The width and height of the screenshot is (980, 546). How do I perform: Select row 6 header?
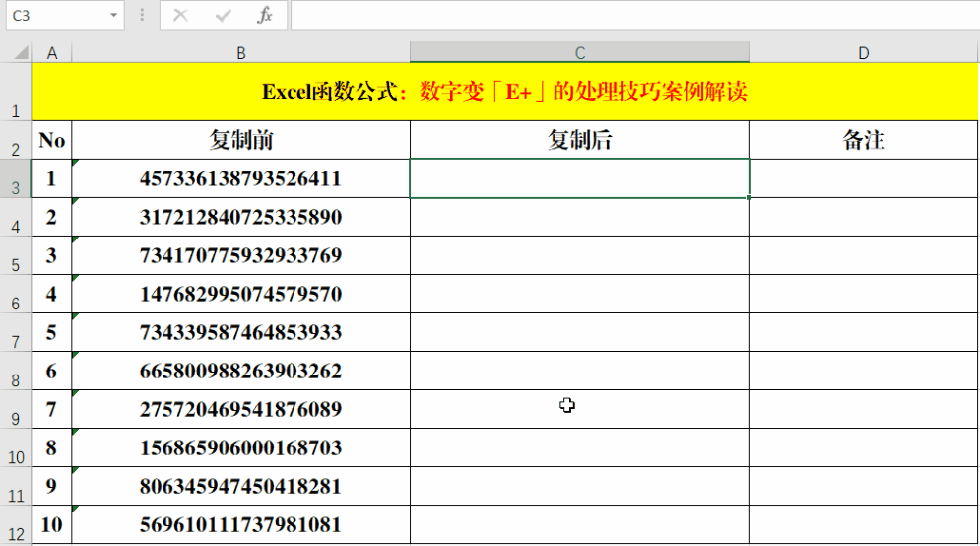(x=16, y=294)
